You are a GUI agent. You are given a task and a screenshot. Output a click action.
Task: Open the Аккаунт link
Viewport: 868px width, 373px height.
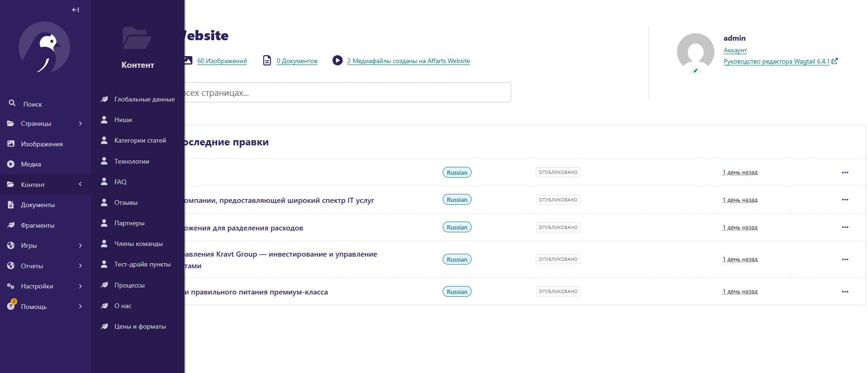735,50
